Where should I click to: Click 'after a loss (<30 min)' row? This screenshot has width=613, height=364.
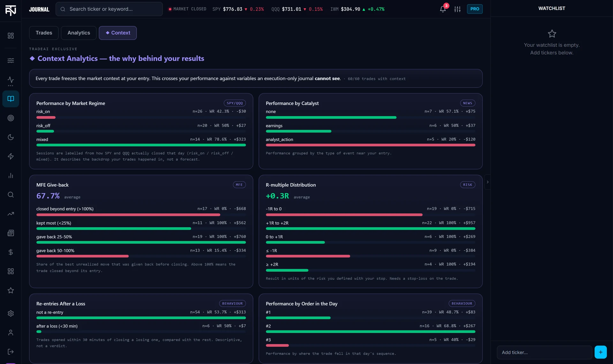click(141, 328)
